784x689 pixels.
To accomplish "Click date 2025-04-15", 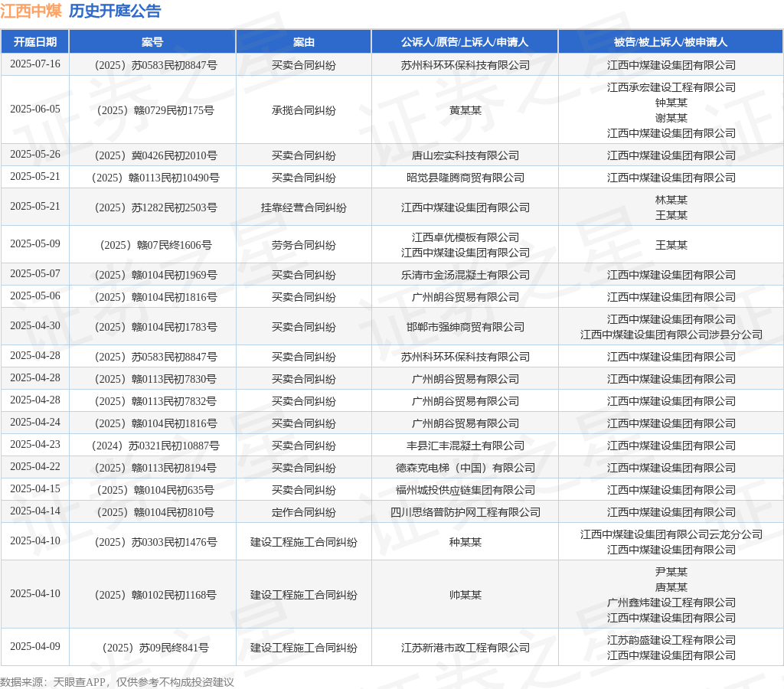I will click(35, 488).
